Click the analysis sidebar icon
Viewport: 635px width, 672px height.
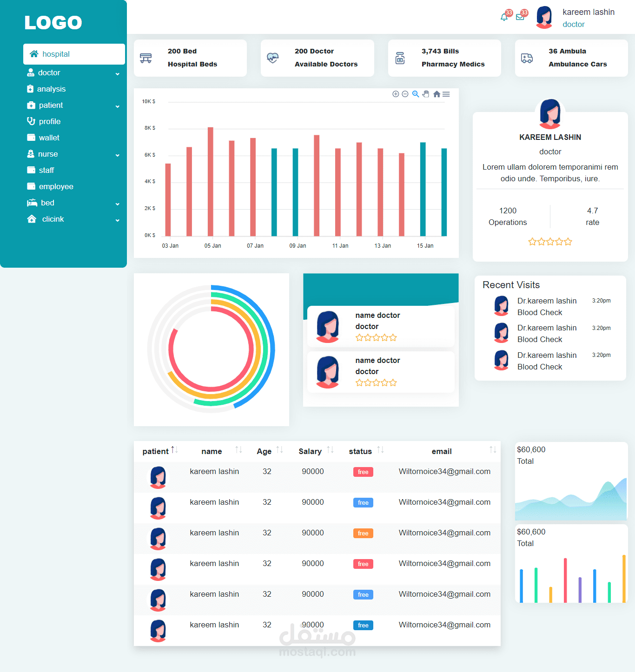30,89
